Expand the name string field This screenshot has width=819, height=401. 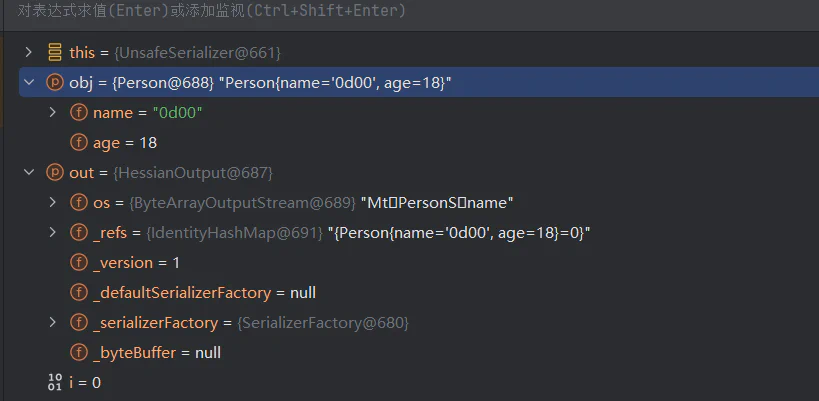52,112
